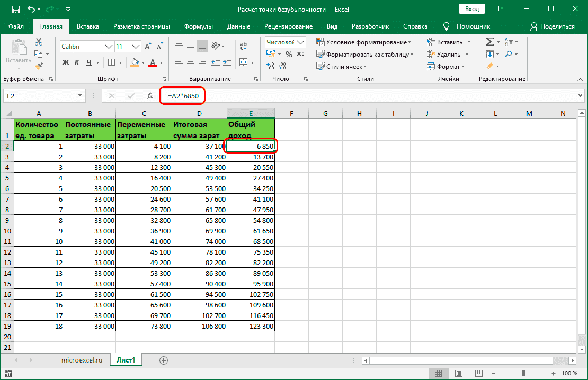Toggle italic (К) formatting
Screen dimensions: 588x380
(x=77, y=62)
